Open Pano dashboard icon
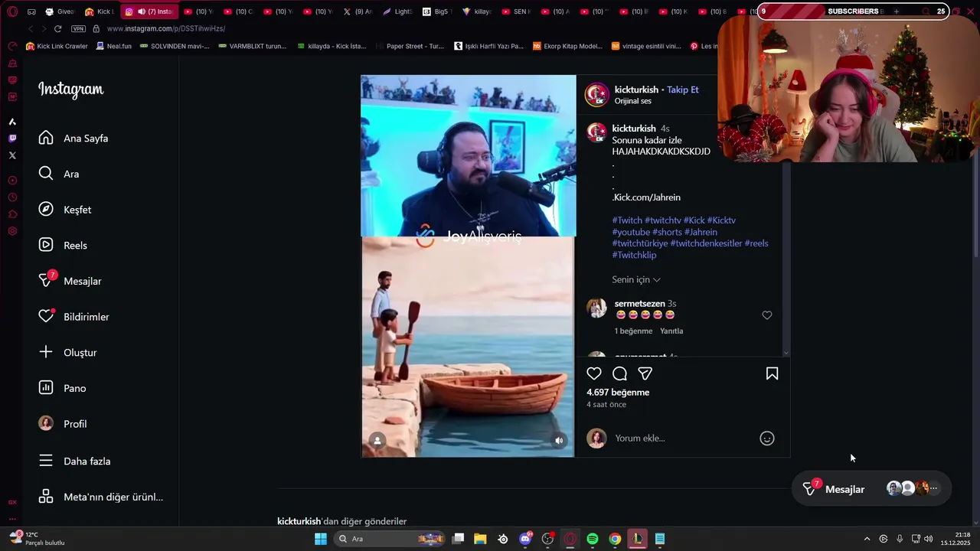Viewport: 980px width, 551px height. tap(46, 388)
